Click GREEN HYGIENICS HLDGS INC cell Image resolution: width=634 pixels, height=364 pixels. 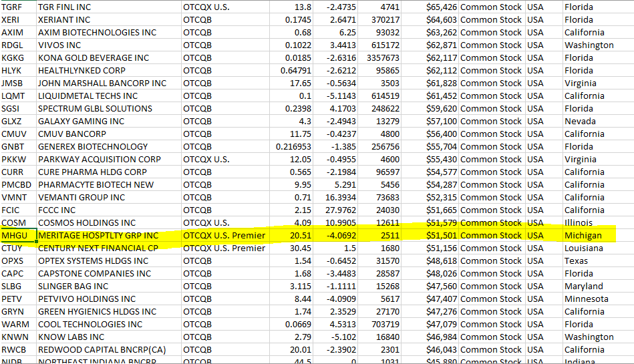[x=109, y=312]
